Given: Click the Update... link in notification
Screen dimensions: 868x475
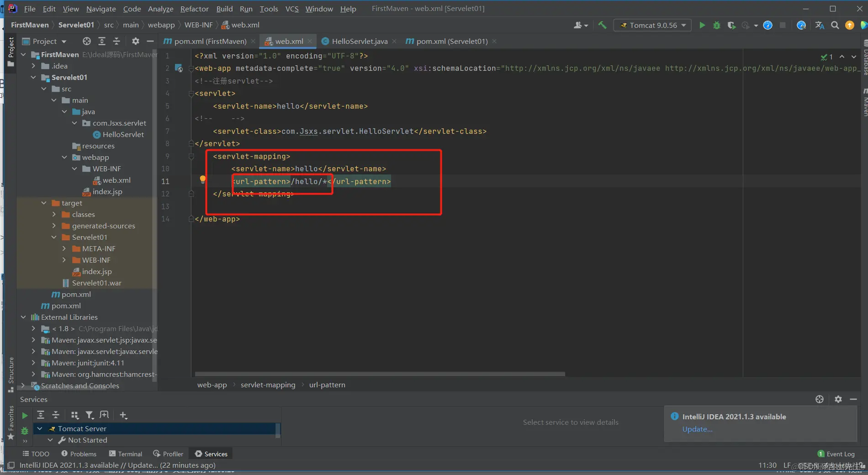Looking at the screenshot, I should (697, 429).
